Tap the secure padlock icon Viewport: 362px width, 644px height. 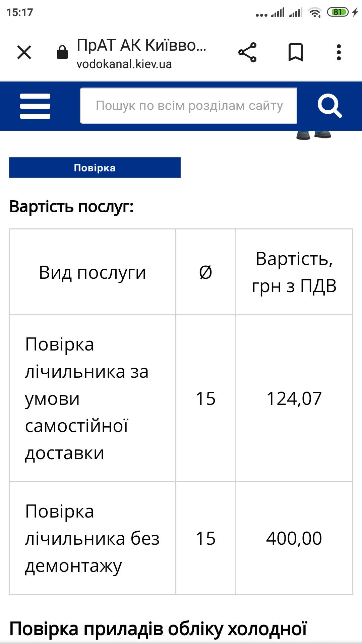tap(62, 52)
